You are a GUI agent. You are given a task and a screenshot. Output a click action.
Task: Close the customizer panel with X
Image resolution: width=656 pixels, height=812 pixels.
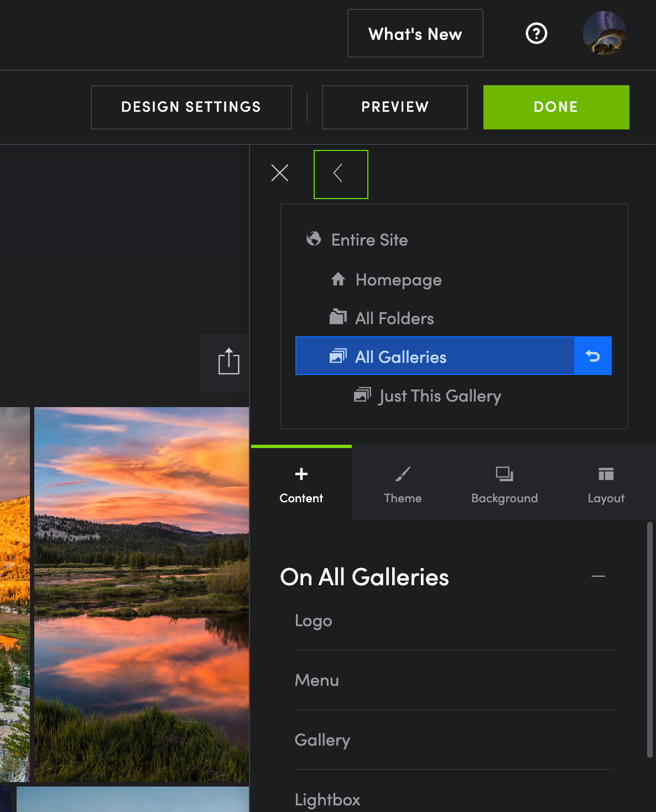coord(280,173)
